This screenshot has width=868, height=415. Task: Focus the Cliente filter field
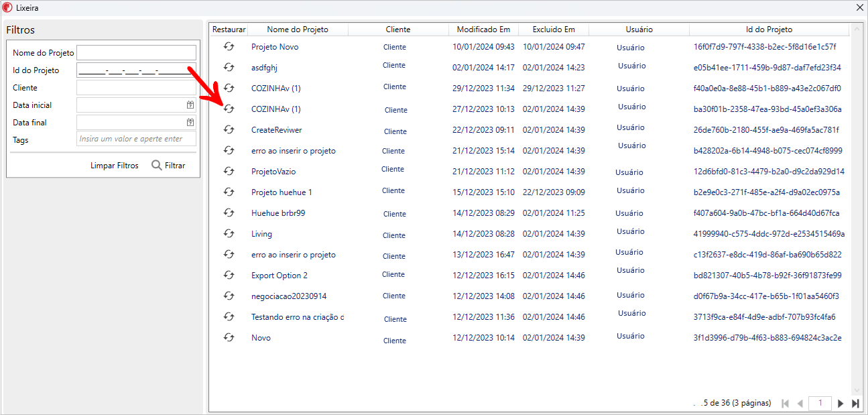pyautogui.click(x=136, y=87)
